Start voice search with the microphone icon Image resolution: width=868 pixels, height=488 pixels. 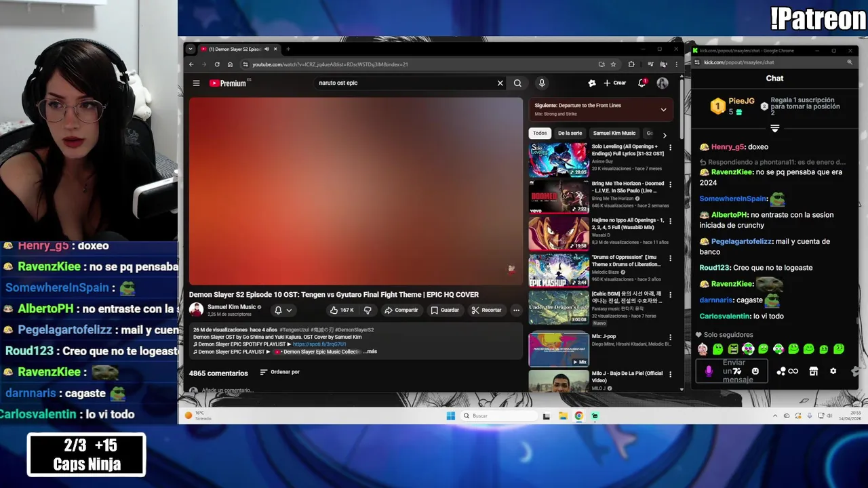click(x=542, y=83)
